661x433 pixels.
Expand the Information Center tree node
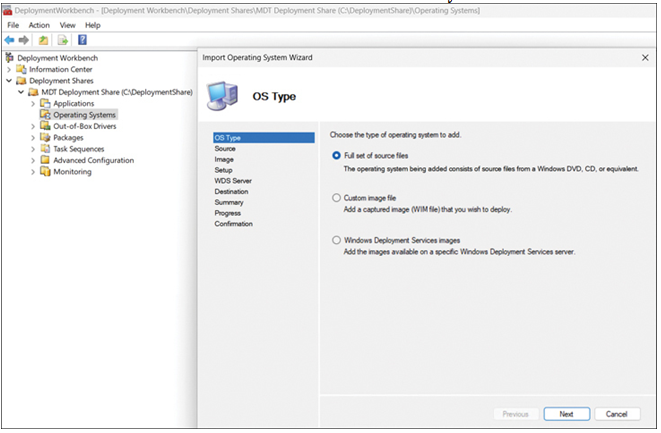pyautogui.click(x=9, y=69)
